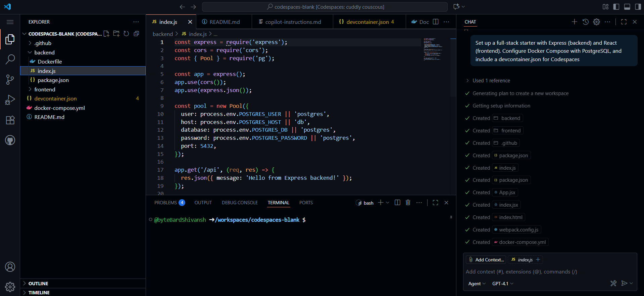This screenshot has width=644, height=296.
Task: Open the Extensions view icon
Action: pyautogui.click(x=10, y=120)
